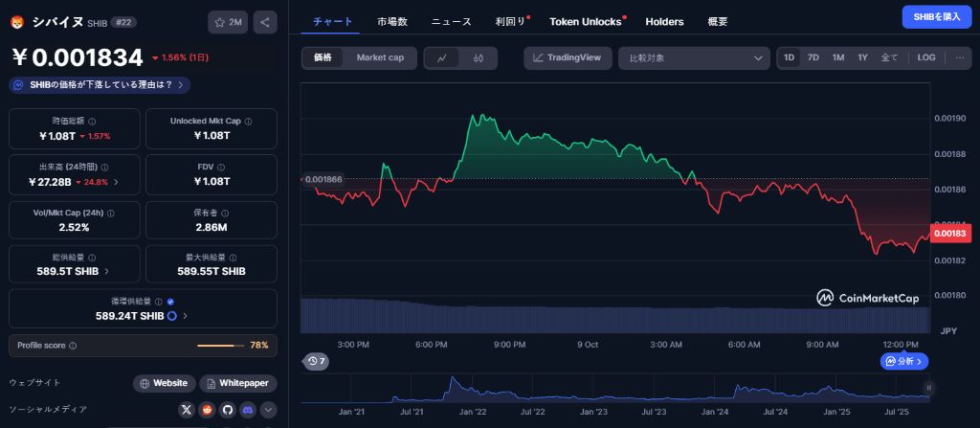Image resolution: width=980 pixels, height=428 pixels.
Task: Open the 利回り tab
Action: [511, 21]
